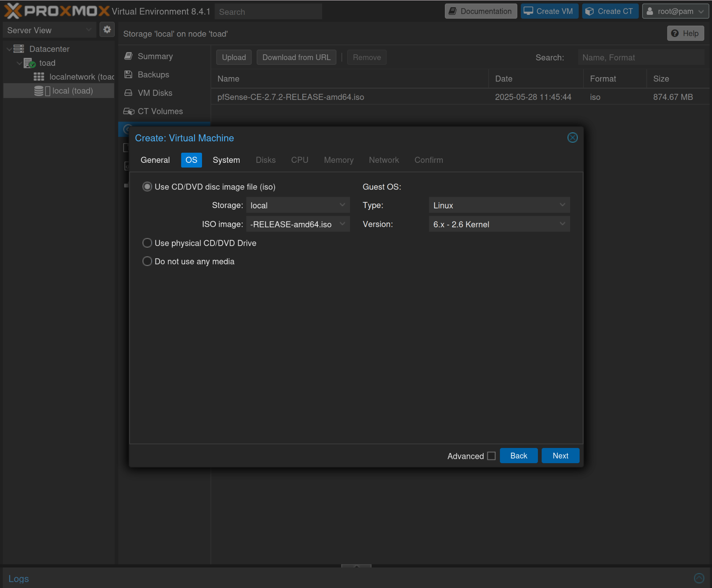
Task: Select Use CD/DVD disc image file radio
Action: (x=147, y=187)
